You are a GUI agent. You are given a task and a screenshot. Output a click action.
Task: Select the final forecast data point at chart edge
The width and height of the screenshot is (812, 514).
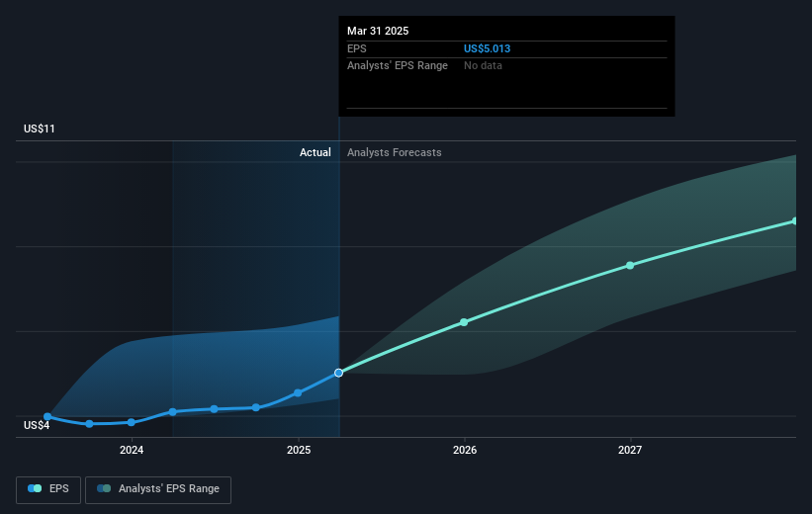click(x=795, y=221)
